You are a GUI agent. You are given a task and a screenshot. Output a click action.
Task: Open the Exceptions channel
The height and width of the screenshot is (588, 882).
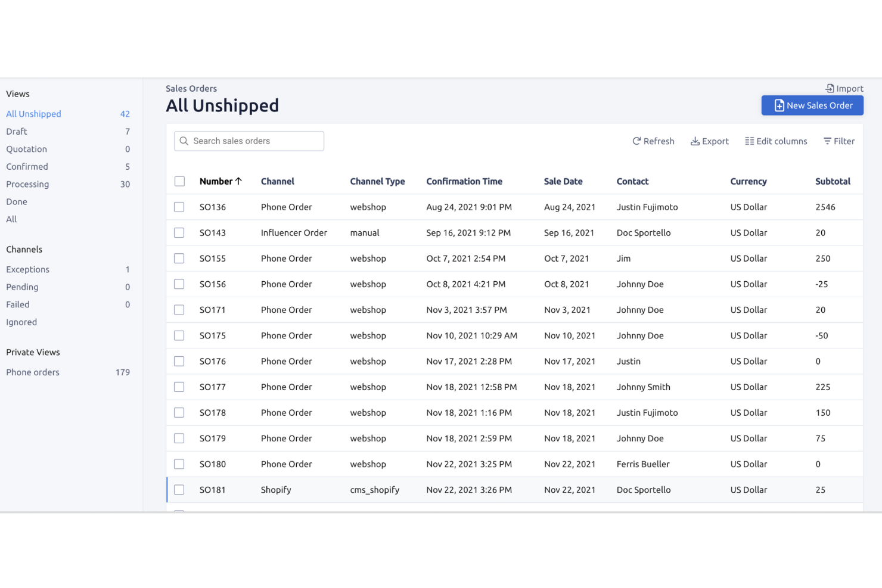(27, 269)
